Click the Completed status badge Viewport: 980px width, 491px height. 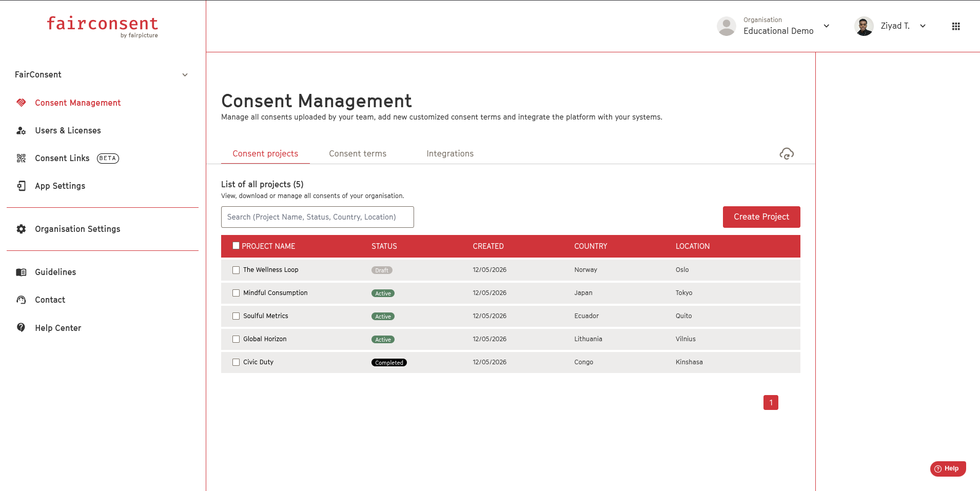(389, 363)
